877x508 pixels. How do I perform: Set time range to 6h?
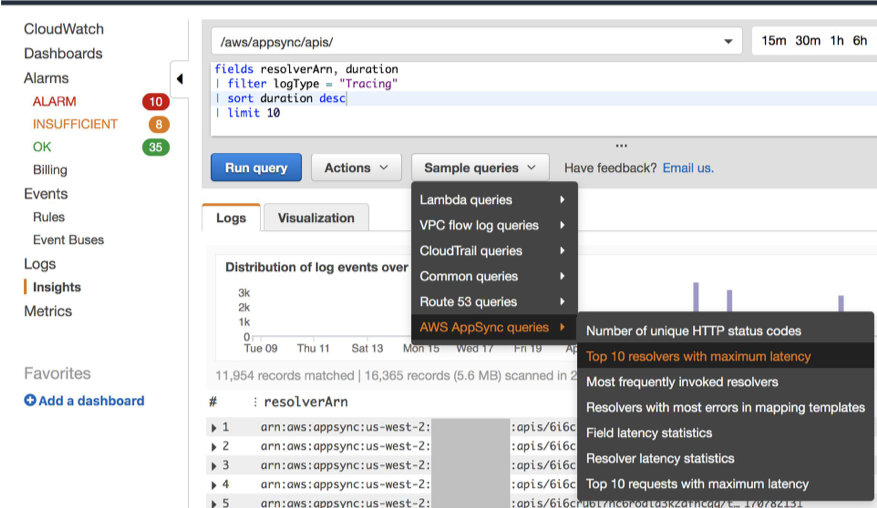pos(860,41)
